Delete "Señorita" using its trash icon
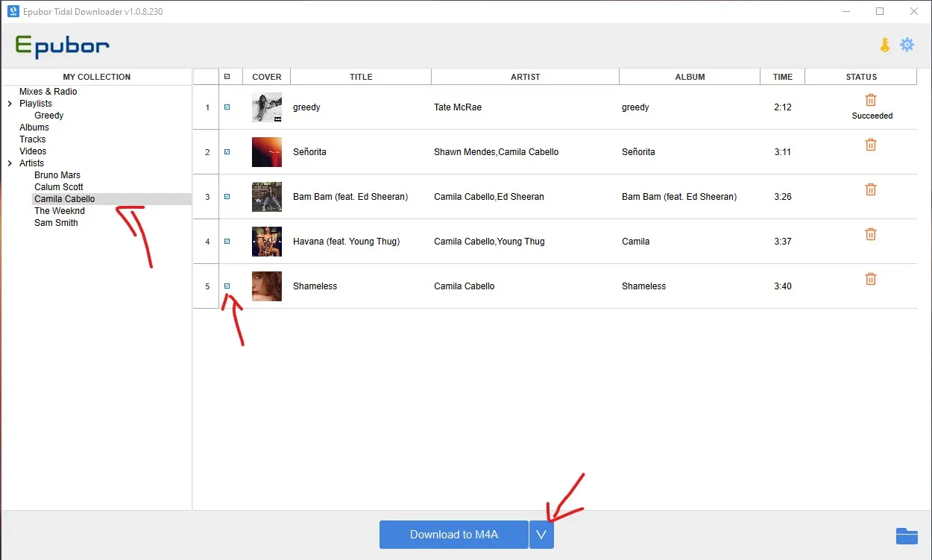 pyautogui.click(x=870, y=145)
